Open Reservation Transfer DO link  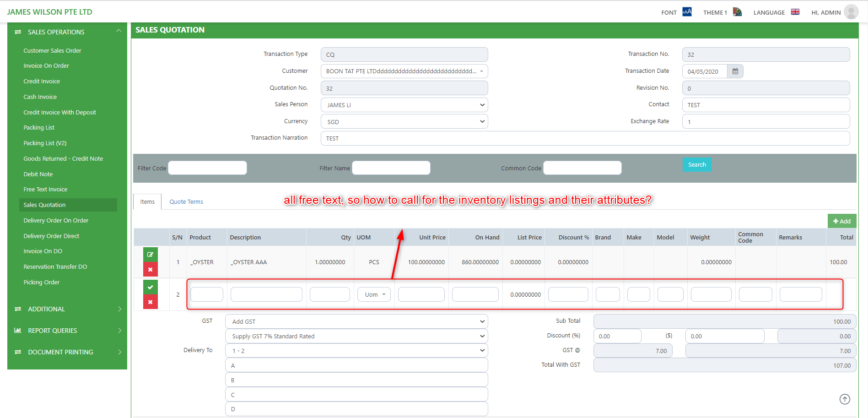click(x=55, y=267)
